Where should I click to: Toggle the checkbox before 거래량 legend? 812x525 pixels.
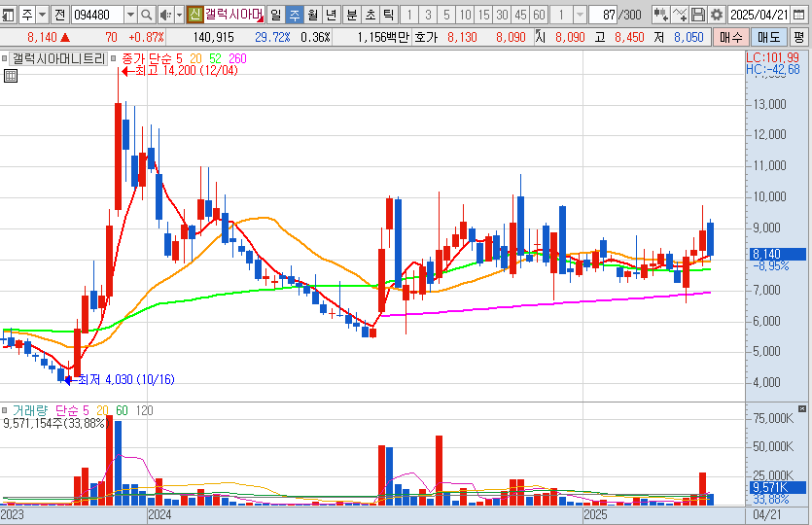coord(5,410)
